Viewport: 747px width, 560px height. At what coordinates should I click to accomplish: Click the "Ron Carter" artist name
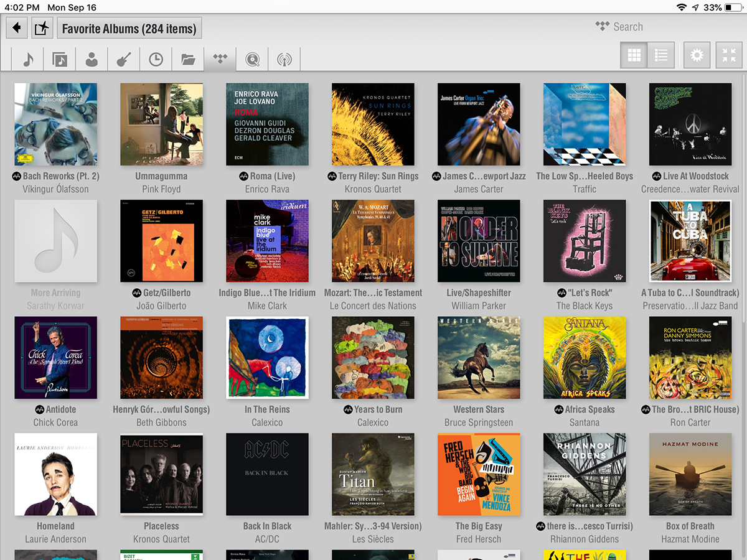coord(690,422)
